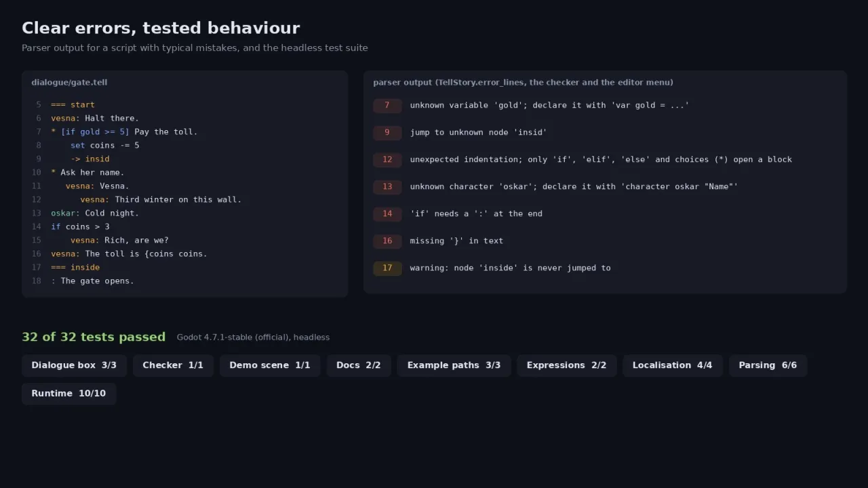Select the "parser output" panel heading
Viewport: 868px width, 488px height.
click(523, 82)
